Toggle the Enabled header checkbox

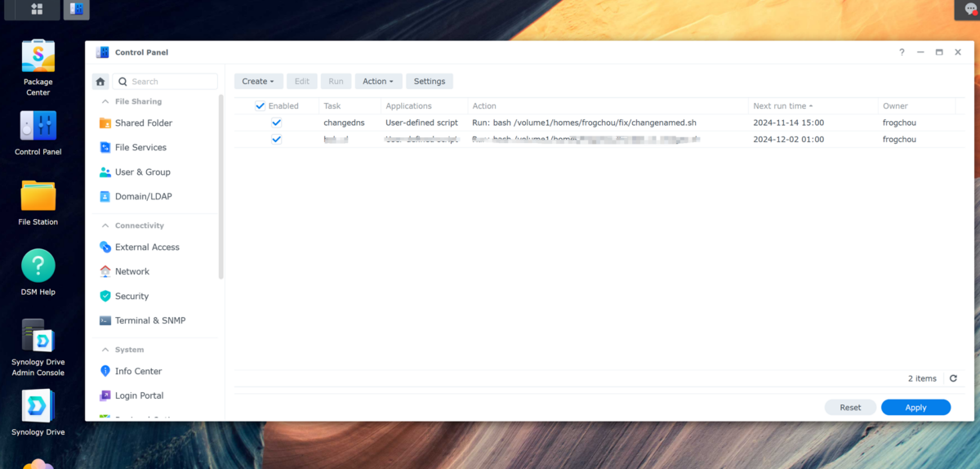(261, 106)
